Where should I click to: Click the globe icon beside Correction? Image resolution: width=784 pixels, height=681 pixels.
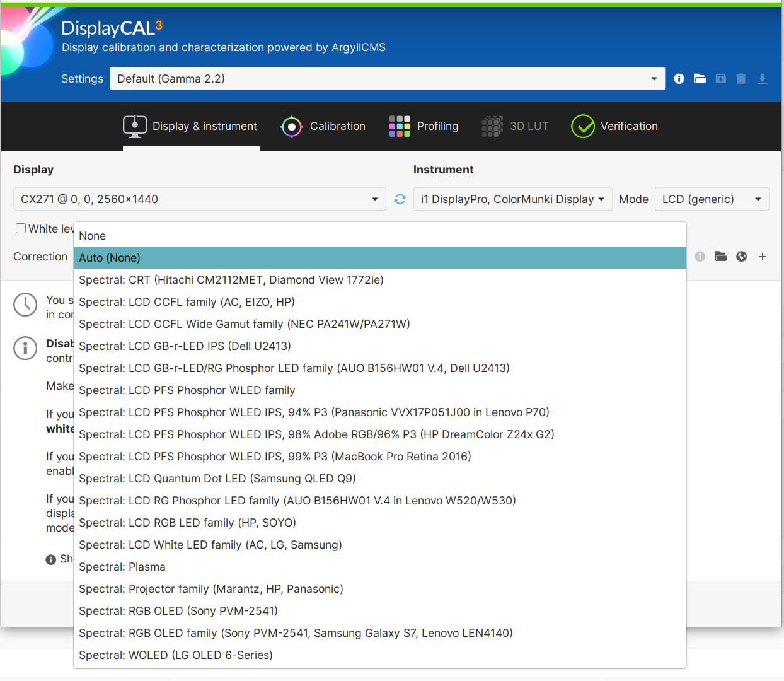741,257
